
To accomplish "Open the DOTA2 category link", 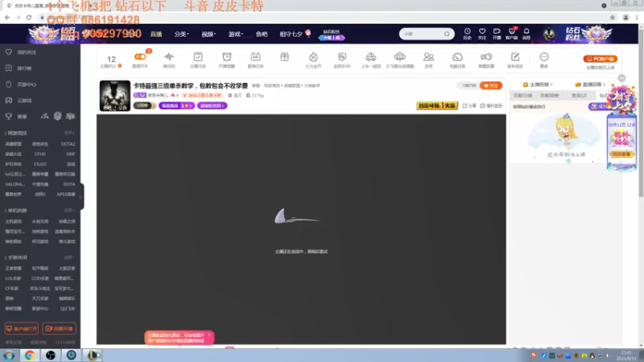I will (68, 144).
